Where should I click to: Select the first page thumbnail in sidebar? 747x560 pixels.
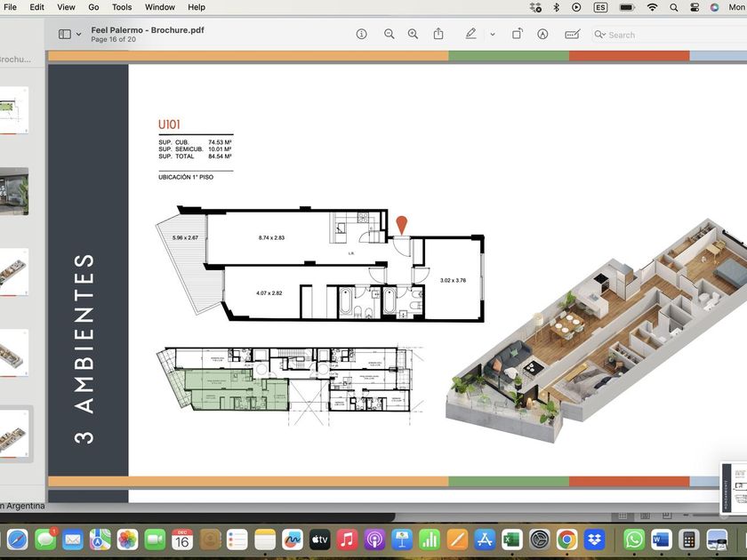pos(15,107)
